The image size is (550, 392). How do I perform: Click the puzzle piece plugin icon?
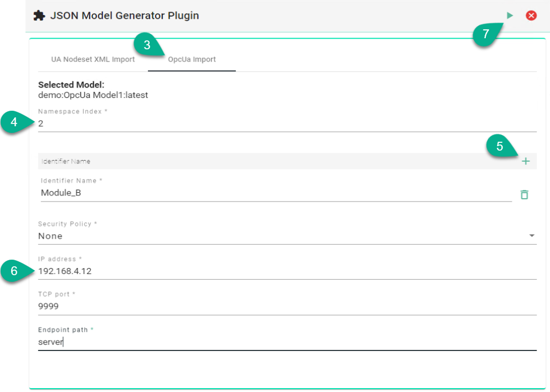click(x=39, y=16)
